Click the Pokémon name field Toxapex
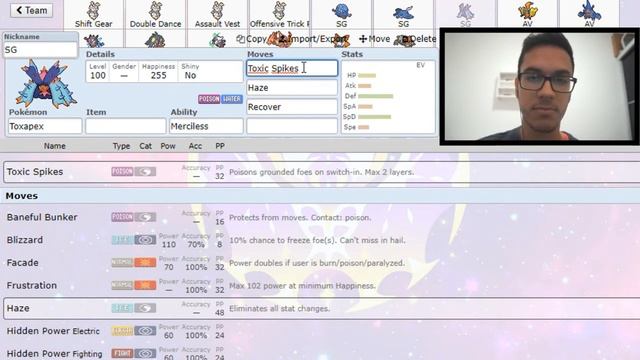640x360 pixels. click(45, 126)
